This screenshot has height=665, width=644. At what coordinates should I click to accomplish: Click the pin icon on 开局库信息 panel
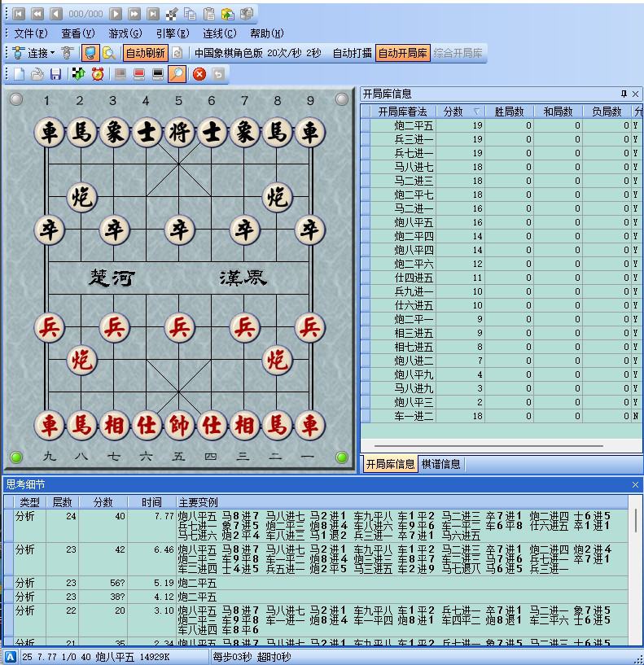coord(624,94)
